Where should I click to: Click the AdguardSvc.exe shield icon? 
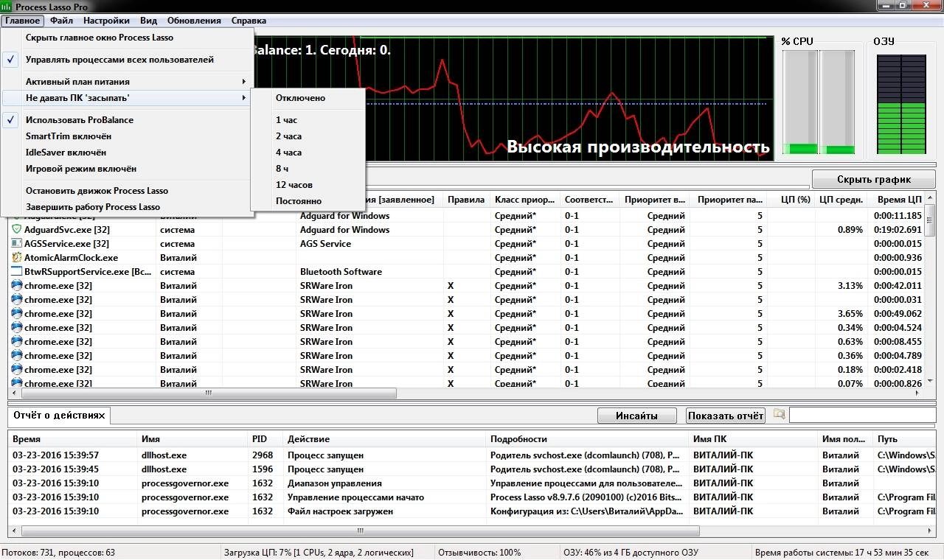coord(17,230)
